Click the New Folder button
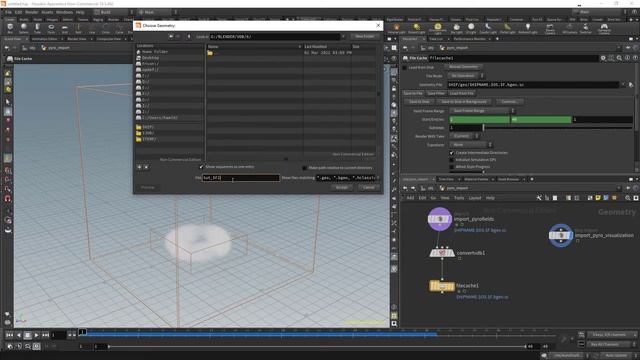Image resolution: width=640 pixels, height=360 pixels. pyautogui.click(x=364, y=37)
